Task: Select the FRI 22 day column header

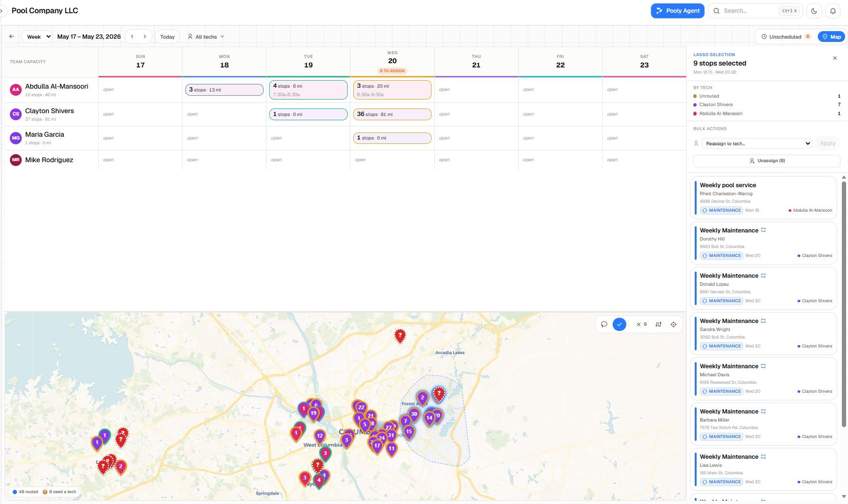Action: coord(560,62)
